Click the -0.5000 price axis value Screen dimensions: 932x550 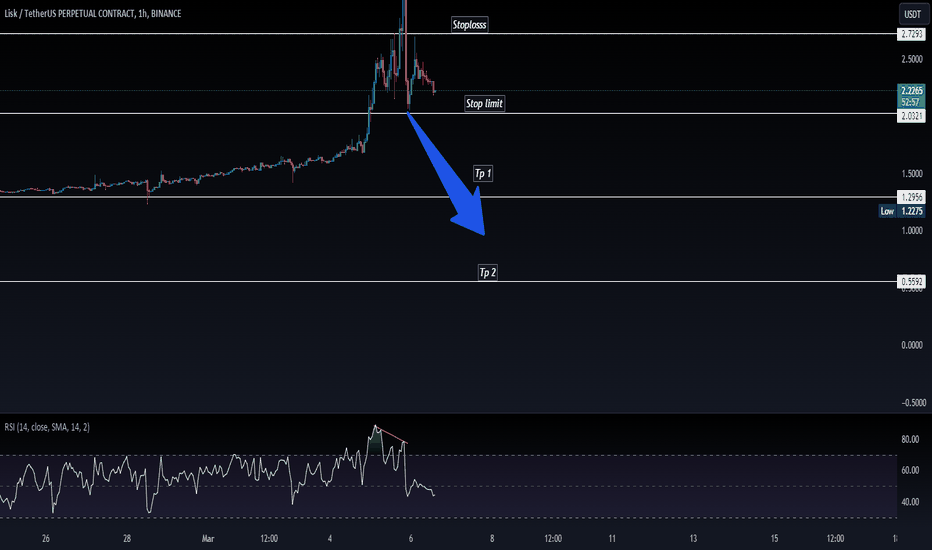click(913, 403)
